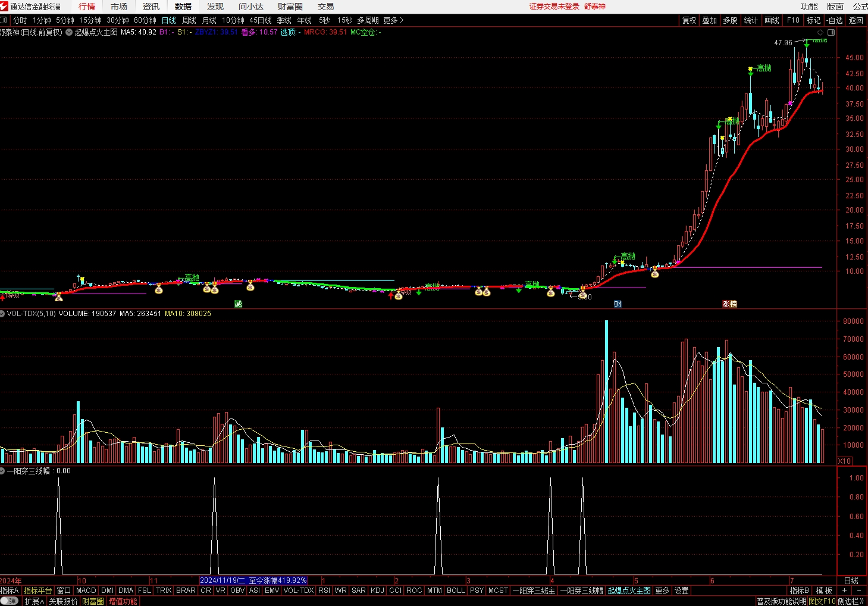Open the 多周期 multi-period view
The height and width of the screenshot is (606, 868).
(x=368, y=20)
